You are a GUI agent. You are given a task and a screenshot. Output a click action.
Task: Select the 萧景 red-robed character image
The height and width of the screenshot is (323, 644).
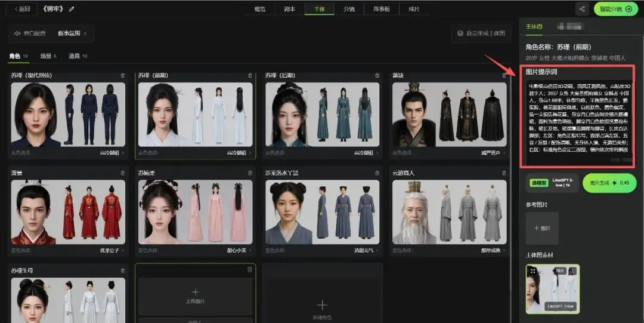[68, 212]
